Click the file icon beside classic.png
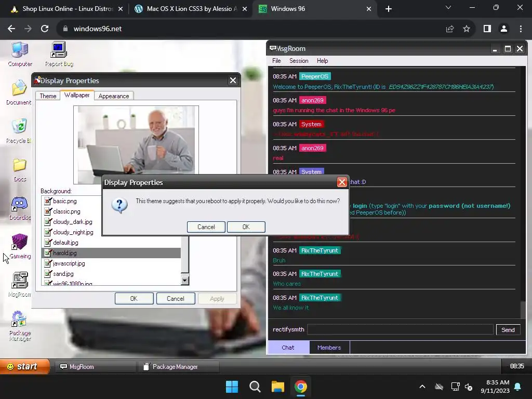The width and height of the screenshot is (532, 399). 48,211
